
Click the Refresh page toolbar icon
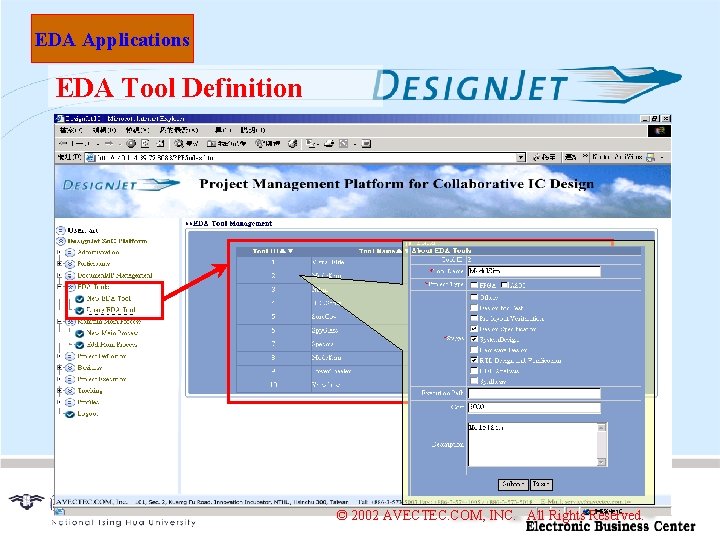[x=145, y=144]
